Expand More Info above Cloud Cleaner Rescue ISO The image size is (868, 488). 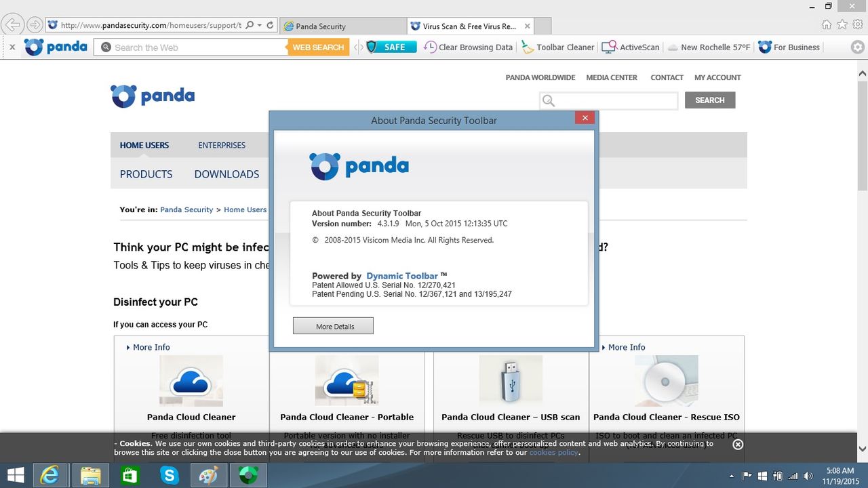click(624, 347)
